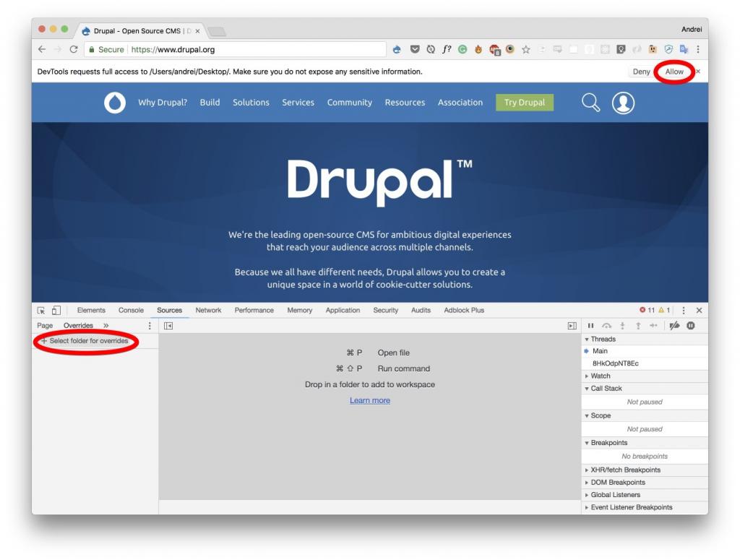Close the Drupal browser tab
The height and width of the screenshot is (560, 740).
click(198, 31)
